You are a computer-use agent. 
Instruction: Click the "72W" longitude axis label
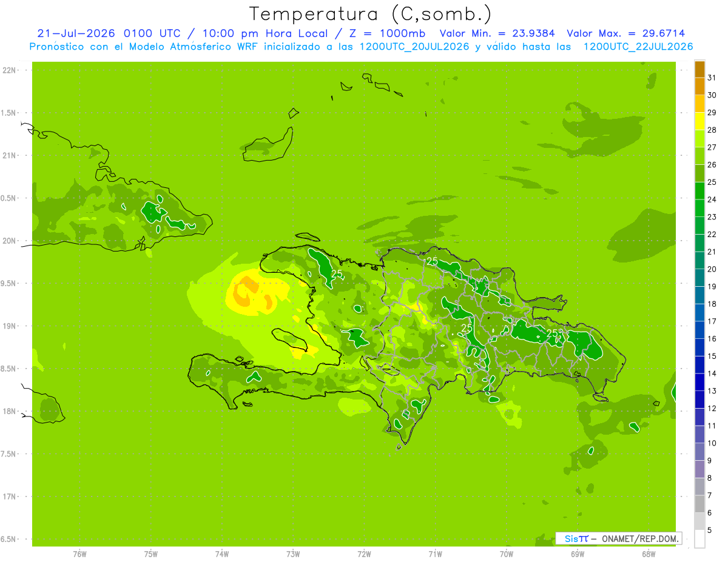coord(364,554)
